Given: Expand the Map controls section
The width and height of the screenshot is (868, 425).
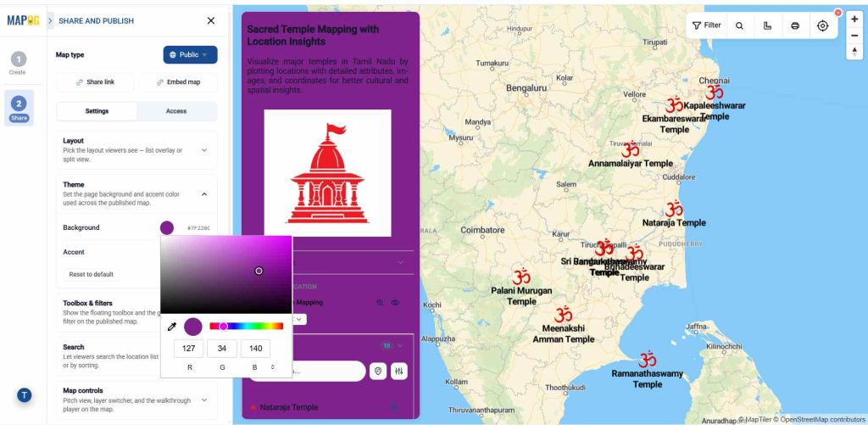Looking at the screenshot, I should click(x=204, y=400).
